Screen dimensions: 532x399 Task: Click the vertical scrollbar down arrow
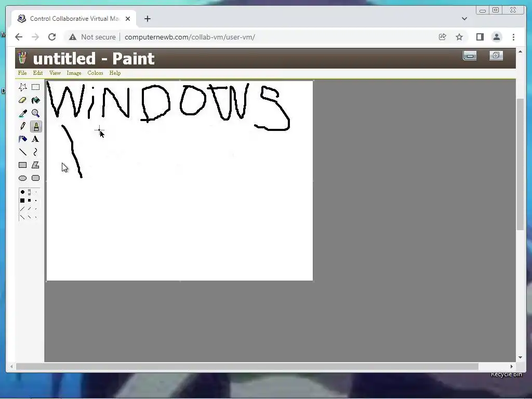[x=520, y=357]
